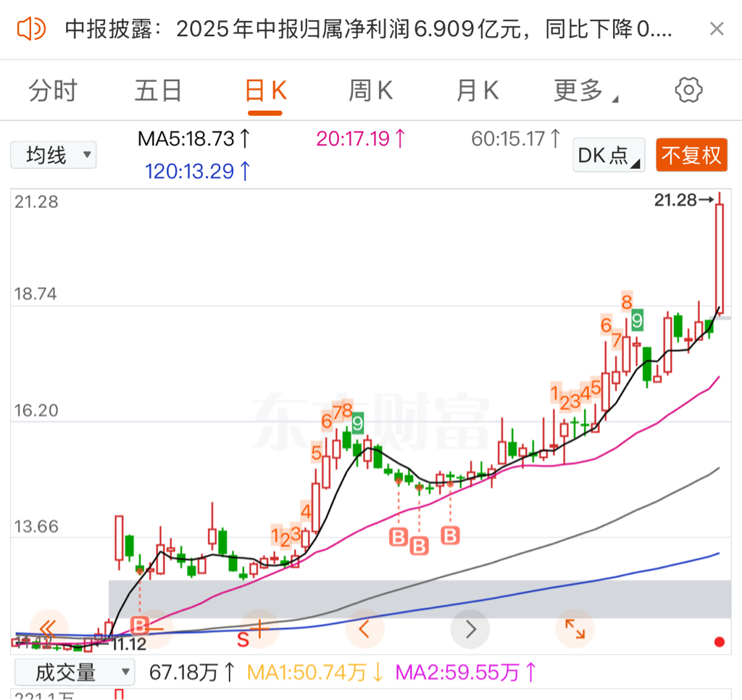This screenshot has width=742, height=700.
Task: Tap the red S sell signal marker
Action: tap(243, 639)
